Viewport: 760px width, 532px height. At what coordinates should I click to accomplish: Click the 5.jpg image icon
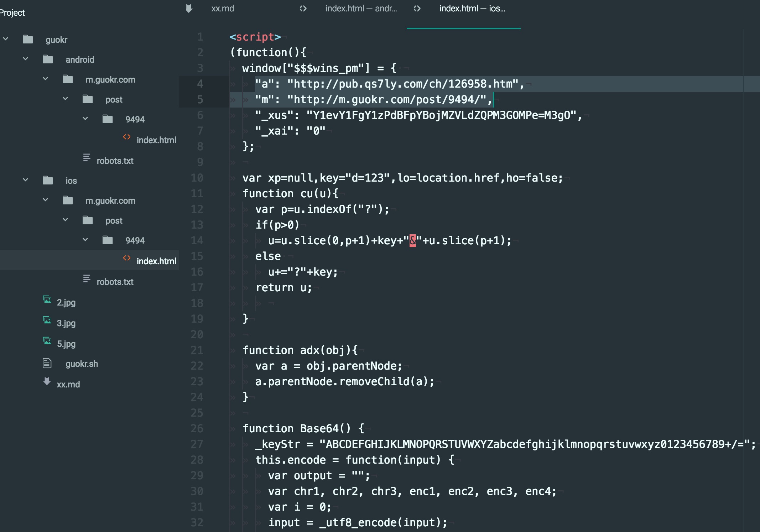coord(47,341)
